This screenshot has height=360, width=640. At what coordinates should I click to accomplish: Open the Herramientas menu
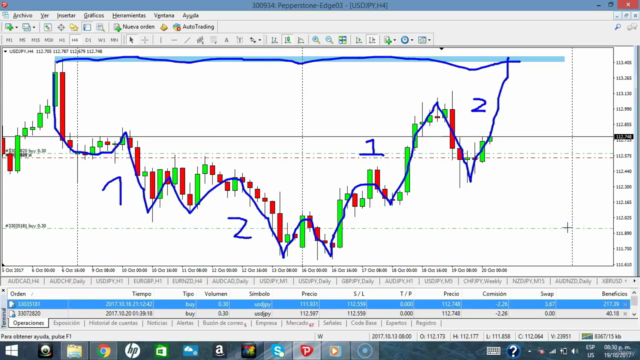(129, 16)
